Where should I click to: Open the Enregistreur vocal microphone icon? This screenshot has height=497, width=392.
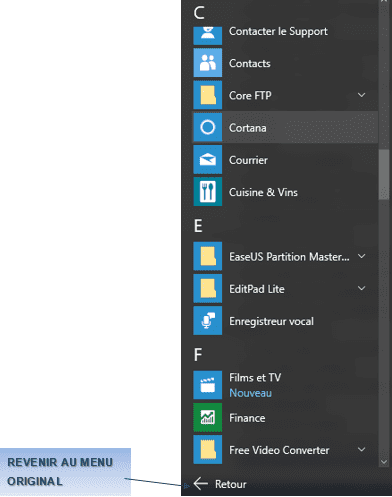[208, 321]
